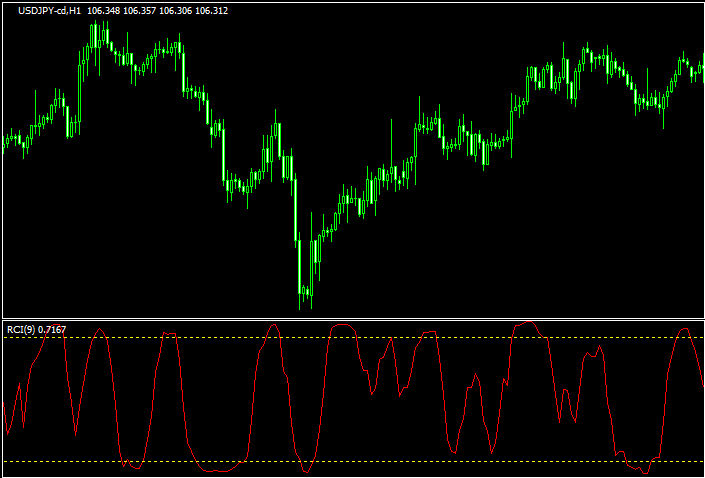Select the RCI(9) indicator label

point(20,329)
